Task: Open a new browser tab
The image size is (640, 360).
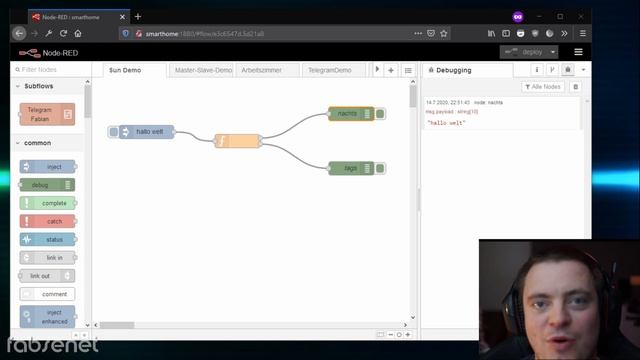Action: pos(138,17)
